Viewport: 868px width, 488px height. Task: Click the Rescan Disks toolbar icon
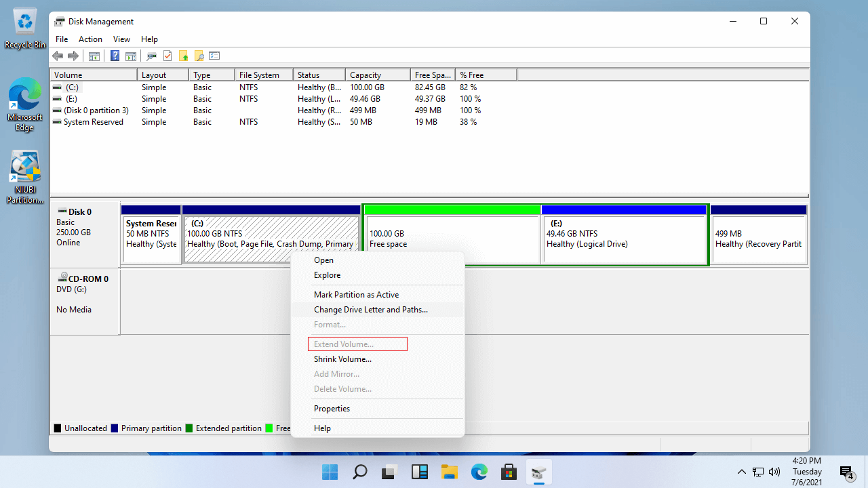click(x=151, y=56)
